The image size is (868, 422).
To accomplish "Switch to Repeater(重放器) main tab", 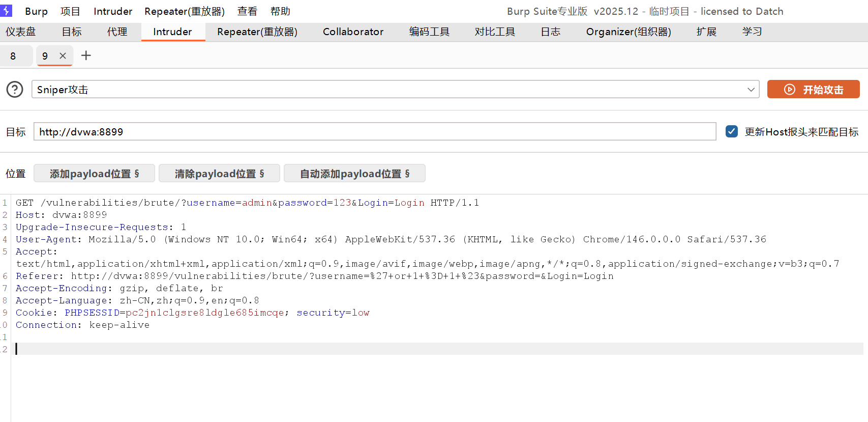I will (257, 32).
